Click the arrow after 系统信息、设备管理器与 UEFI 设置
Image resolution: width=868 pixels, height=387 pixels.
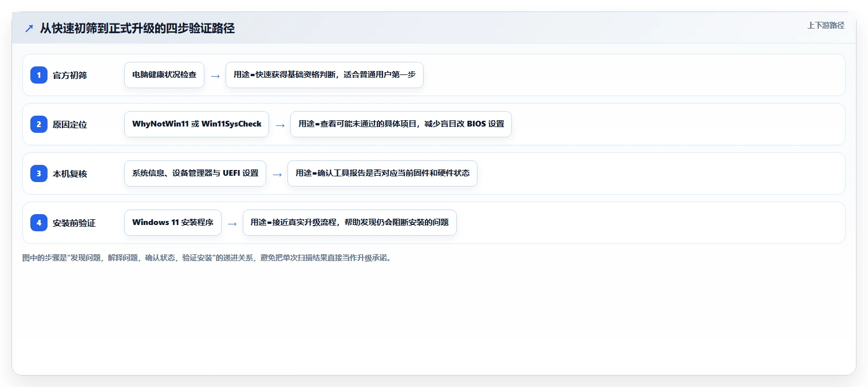[x=277, y=174]
